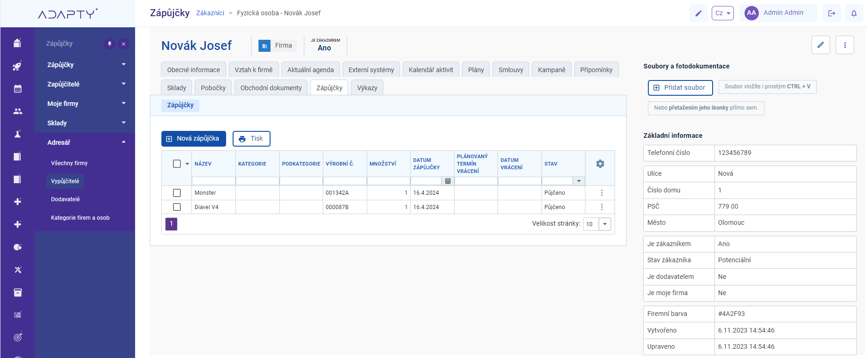The width and height of the screenshot is (868, 358).
Task: Click the calendar picker in Datum zápůjčky filter
Action: point(448,181)
